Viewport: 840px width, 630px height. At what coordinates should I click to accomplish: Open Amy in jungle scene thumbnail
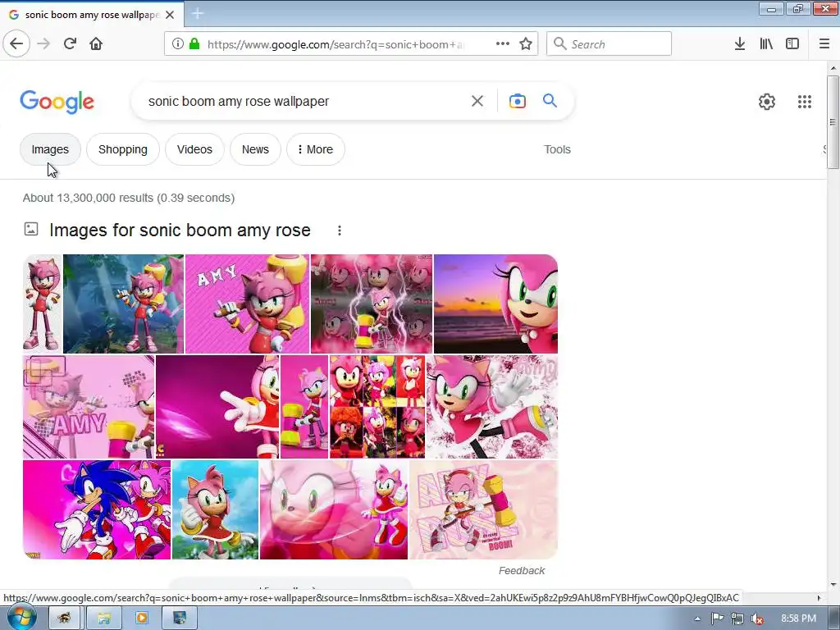tap(123, 304)
